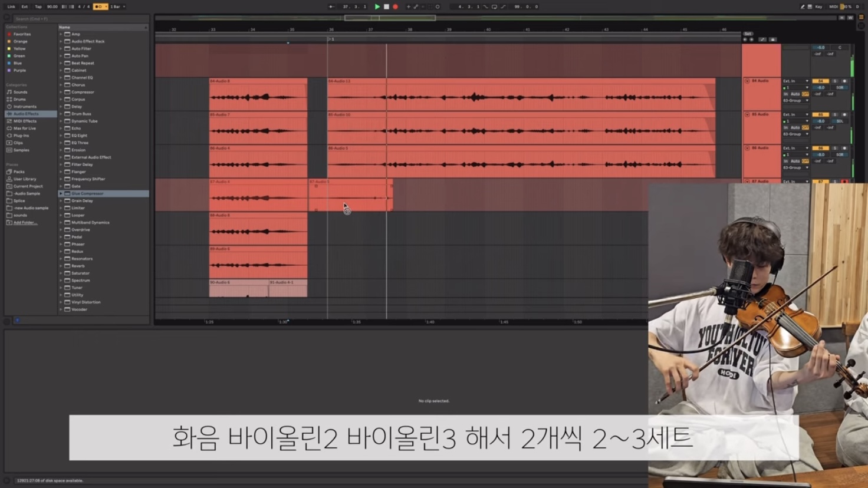Arm track 87 for recording
Viewport: 868px width, 488px height.
click(844, 182)
